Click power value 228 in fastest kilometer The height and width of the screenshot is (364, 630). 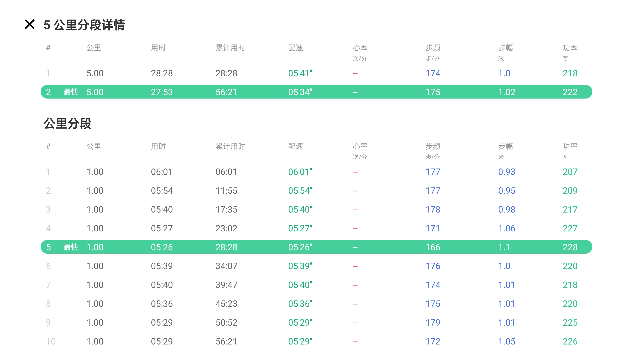click(570, 247)
